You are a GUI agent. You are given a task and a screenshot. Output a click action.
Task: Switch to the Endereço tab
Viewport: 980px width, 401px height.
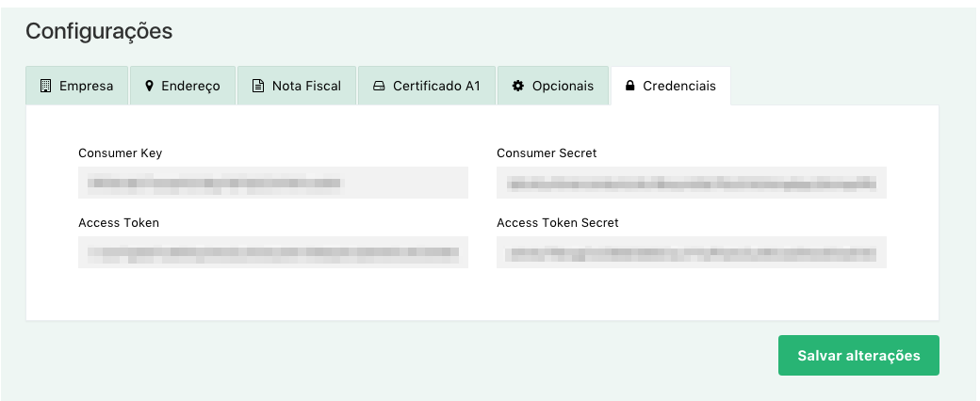183,86
